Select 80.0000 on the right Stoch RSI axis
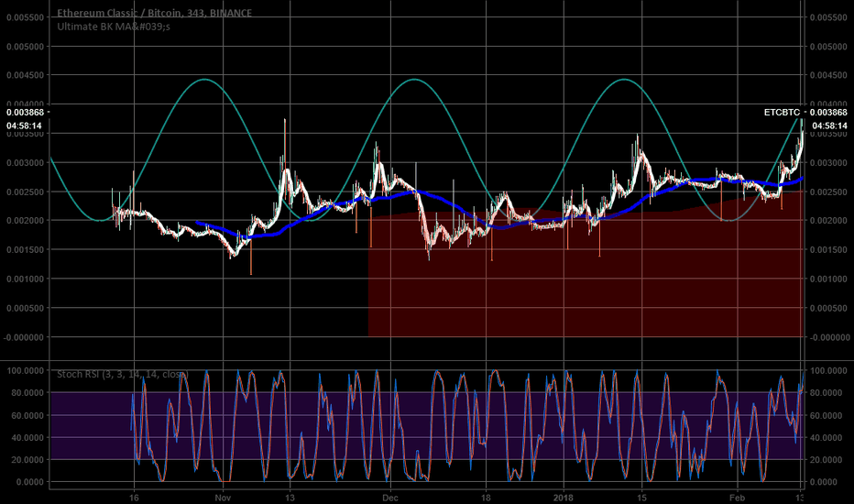 [827, 393]
